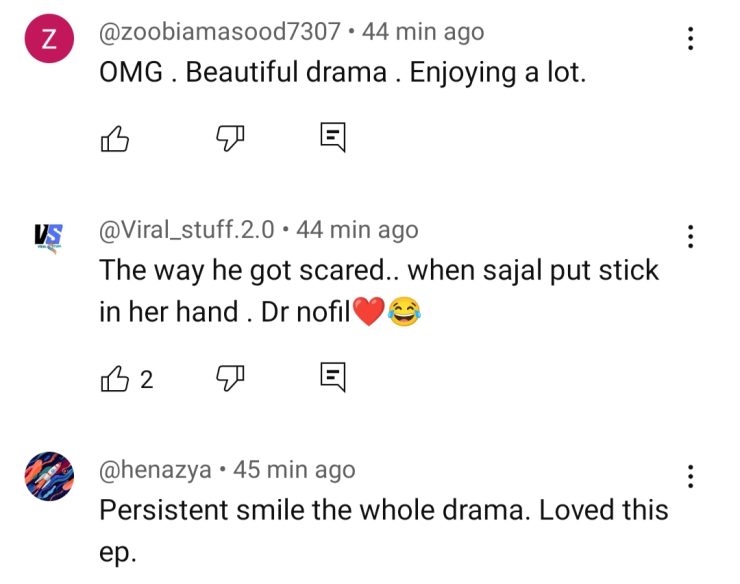Tap 'OMG . Beautiful drama' comment text

pos(342,73)
